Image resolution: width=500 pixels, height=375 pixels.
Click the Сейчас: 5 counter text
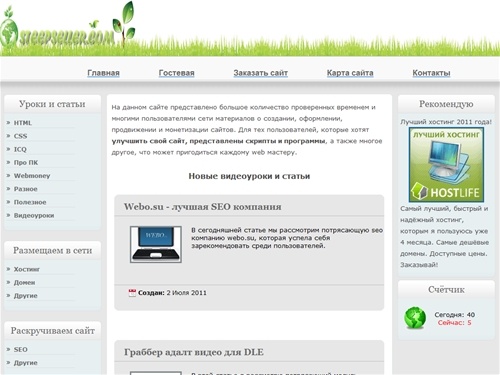pyautogui.click(x=455, y=323)
